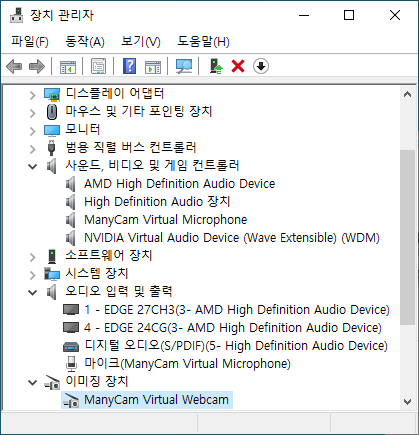The width and height of the screenshot is (419, 435).
Task: Select 디지털 오디오(S/PDIF) device
Action: click(x=236, y=346)
